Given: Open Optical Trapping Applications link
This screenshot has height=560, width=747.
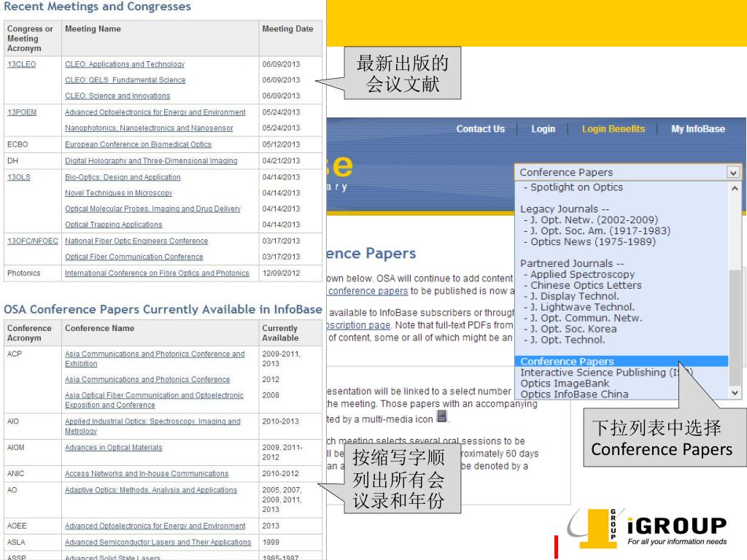Looking at the screenshot, I should pyautogui.click(x=113, y=225).
